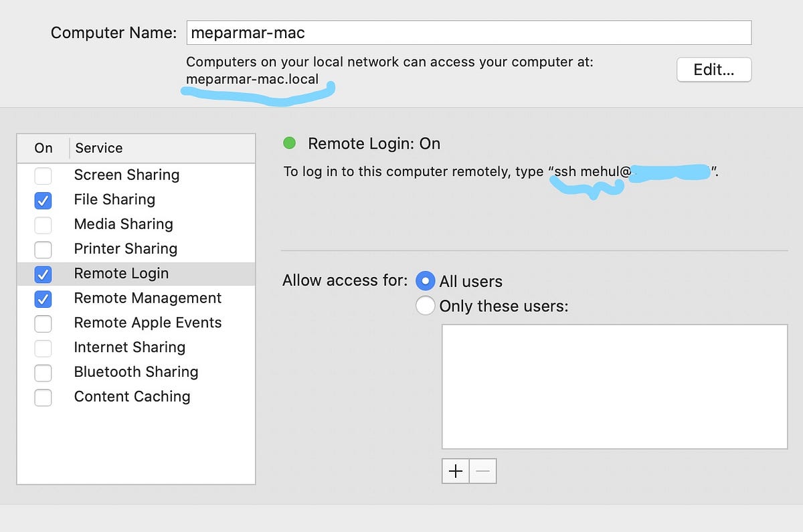Select the Remote Login service row
The image size is (803, 532).
136,274
